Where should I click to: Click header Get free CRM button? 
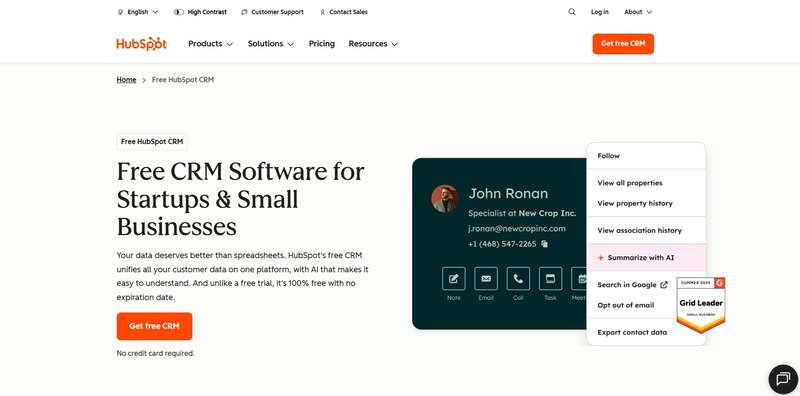tap(623, 44)
